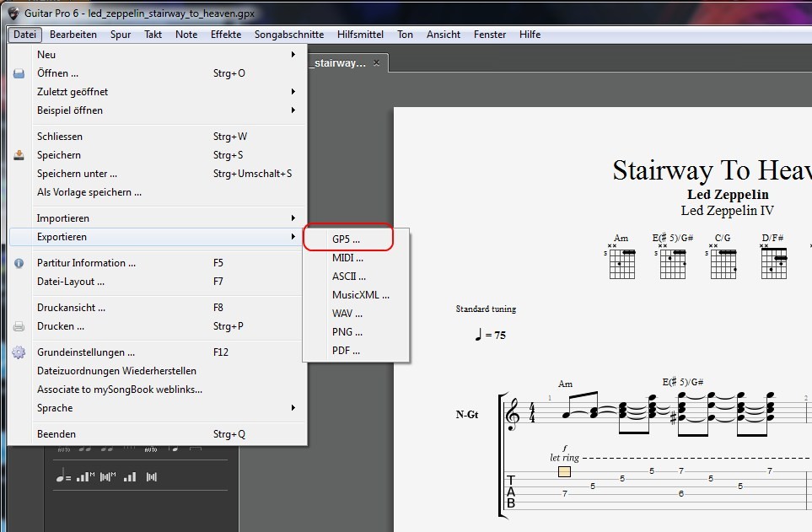
Task: Click the song title Stairway To Heaven
Action: (712, 170)
